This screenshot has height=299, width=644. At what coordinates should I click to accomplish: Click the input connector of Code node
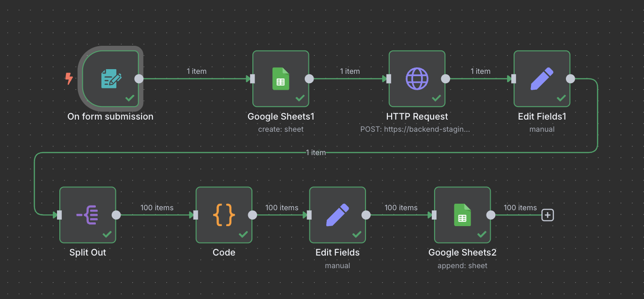tap(196, 215)
